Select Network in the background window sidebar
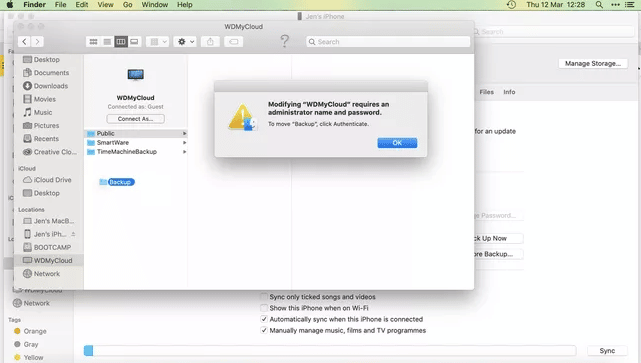Screen dimensions: 641x363 (31, 303)
